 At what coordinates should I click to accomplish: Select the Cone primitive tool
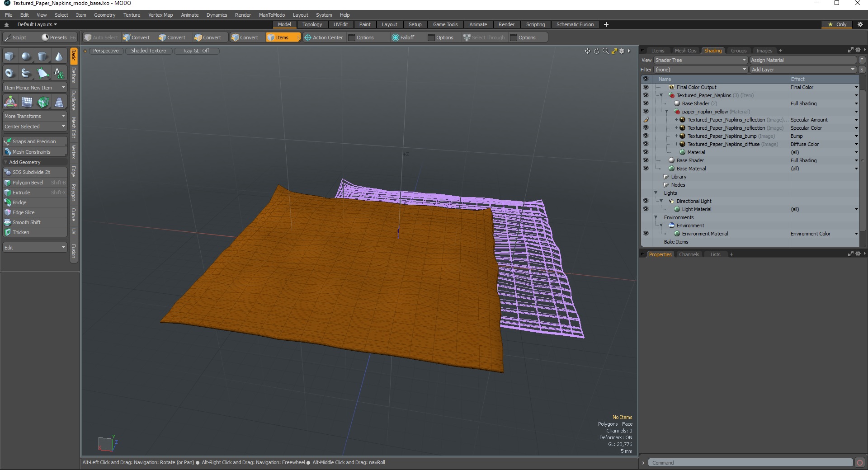[59, 56]
